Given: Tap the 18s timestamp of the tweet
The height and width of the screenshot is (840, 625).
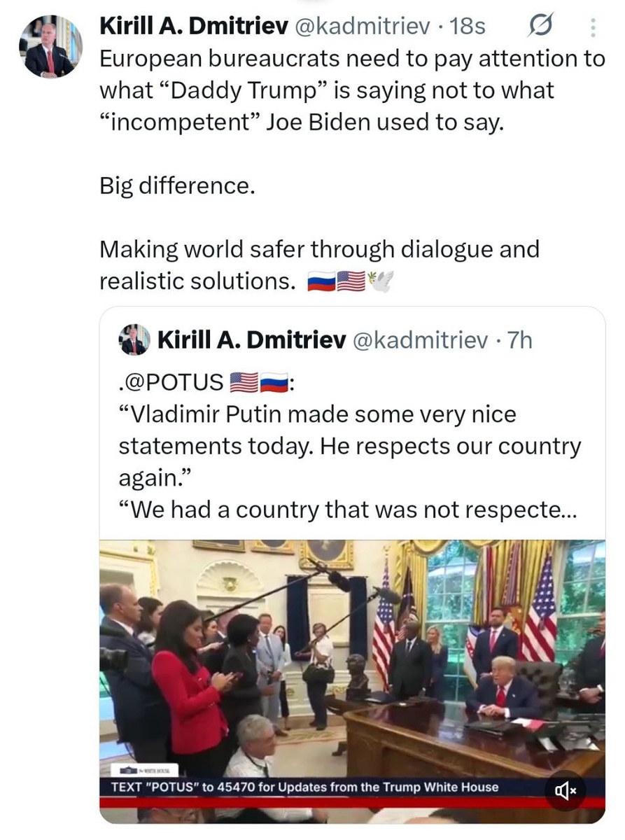Looking at the screenshot, I should click(x=468, y=27).
